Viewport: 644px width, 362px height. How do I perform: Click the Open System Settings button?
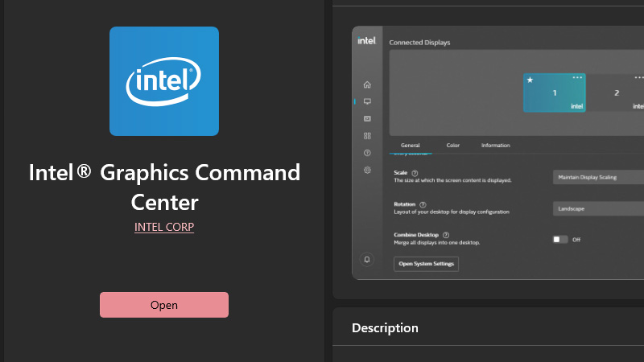(426, 264)
